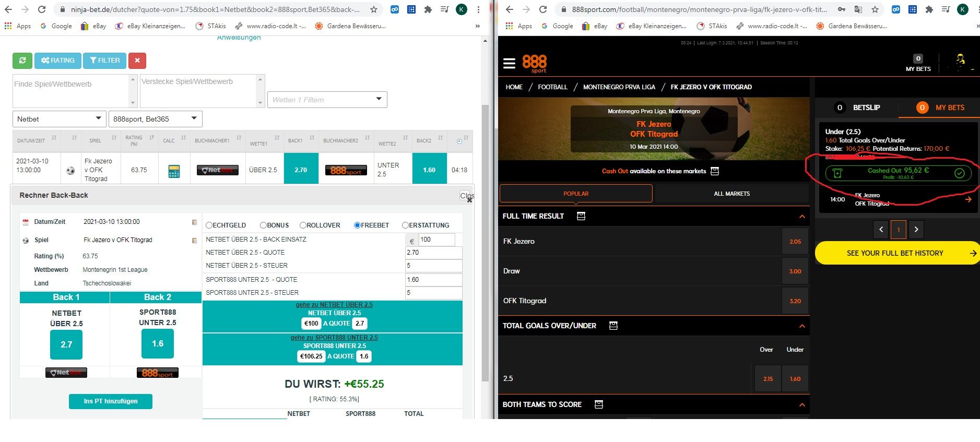Click the red X clear filter button
This screenshot has height=442, width=980.
137,61
